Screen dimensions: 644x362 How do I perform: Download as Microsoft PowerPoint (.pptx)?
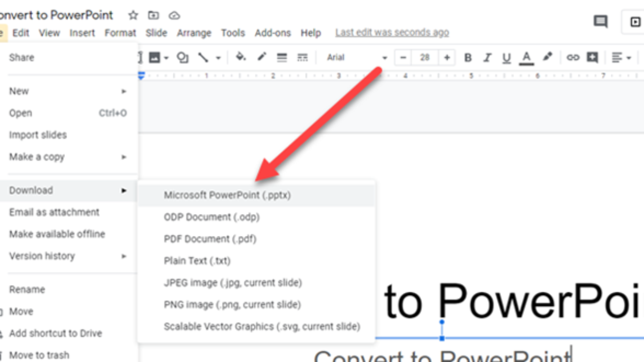point(257,195)
